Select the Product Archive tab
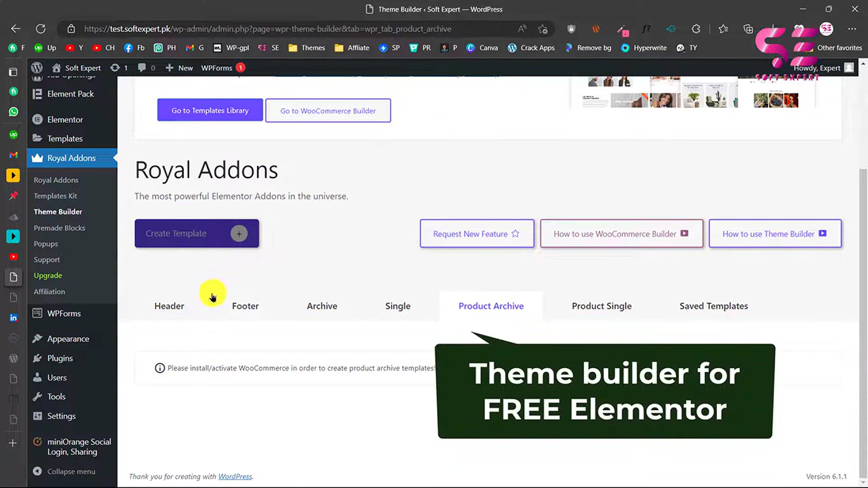This screenshot has height=488, width=868. pos(491,306)
